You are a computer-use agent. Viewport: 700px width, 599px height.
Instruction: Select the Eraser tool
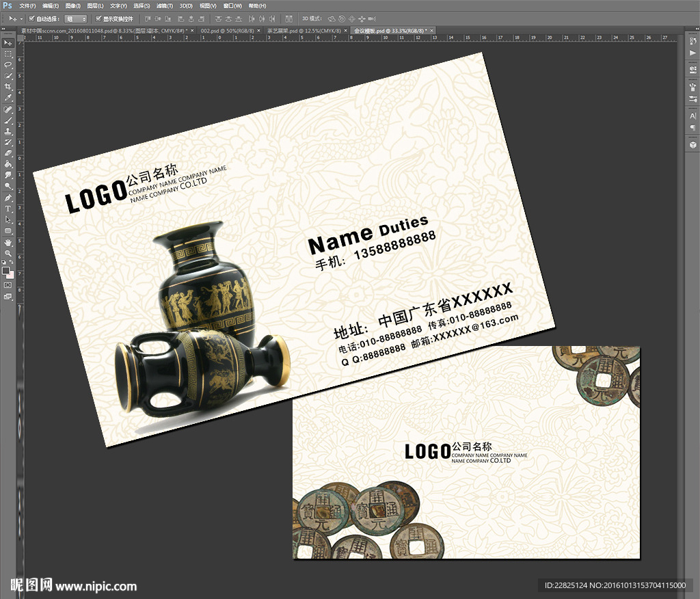8,153
